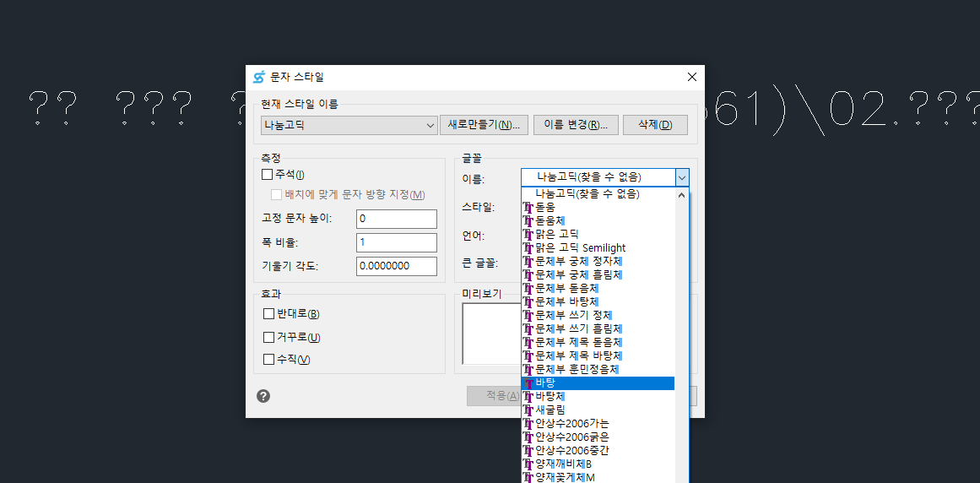This screenshot has height=483, width=980.
Task: Choose 안상수2006굵은 font
Action: (x=598, y=437)
